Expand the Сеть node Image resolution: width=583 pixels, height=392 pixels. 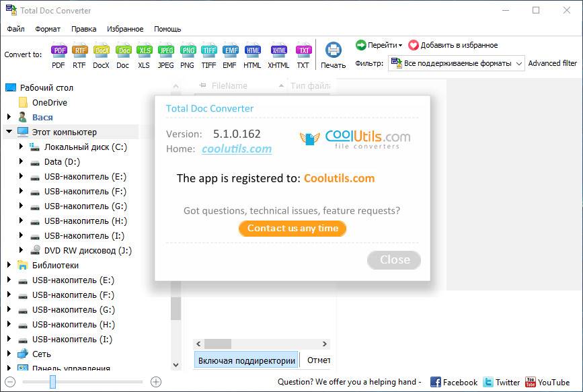[x=9, y=354]
